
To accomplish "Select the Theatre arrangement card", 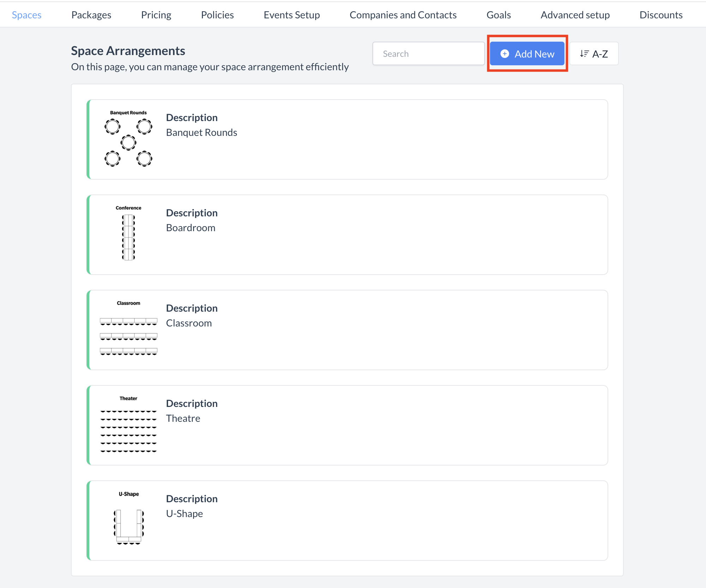I will tap(348, 425).
